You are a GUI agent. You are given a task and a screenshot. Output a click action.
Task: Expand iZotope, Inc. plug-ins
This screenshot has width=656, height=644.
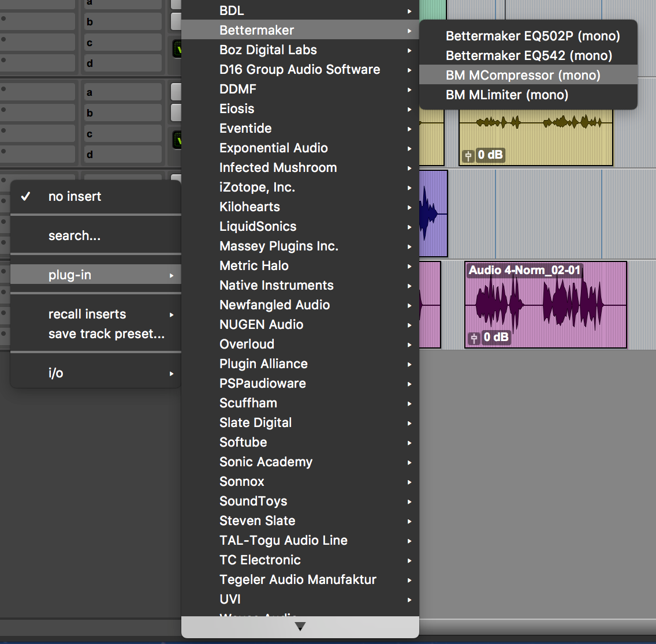300,188
